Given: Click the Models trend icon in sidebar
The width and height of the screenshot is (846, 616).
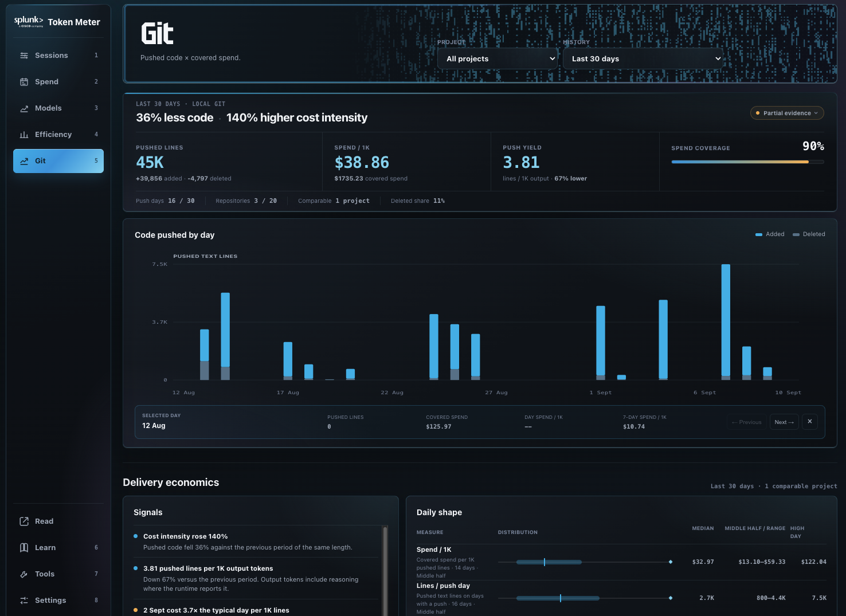Looking at the screenshot, I should pos(24,108).
